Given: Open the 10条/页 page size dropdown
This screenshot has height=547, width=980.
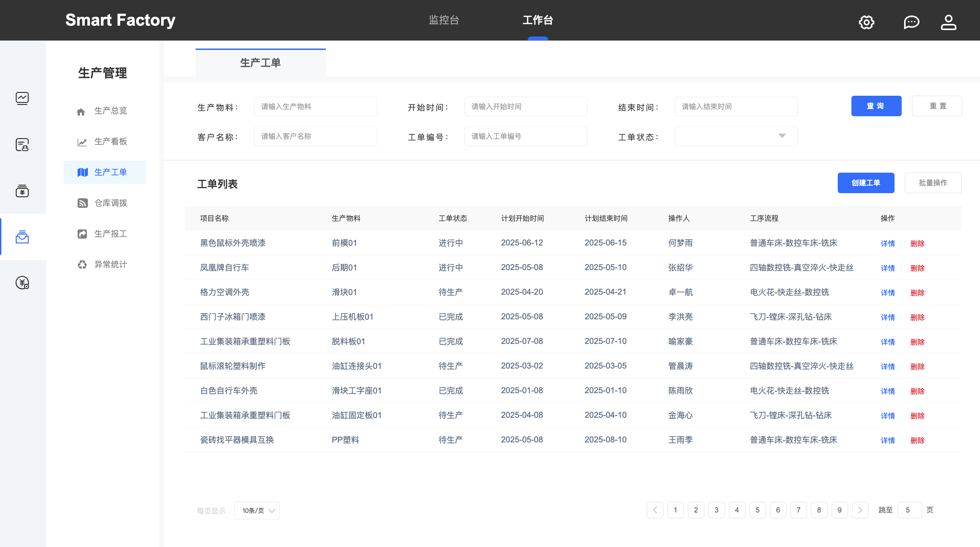Looking at the screenshot, I should coord(257,510).
